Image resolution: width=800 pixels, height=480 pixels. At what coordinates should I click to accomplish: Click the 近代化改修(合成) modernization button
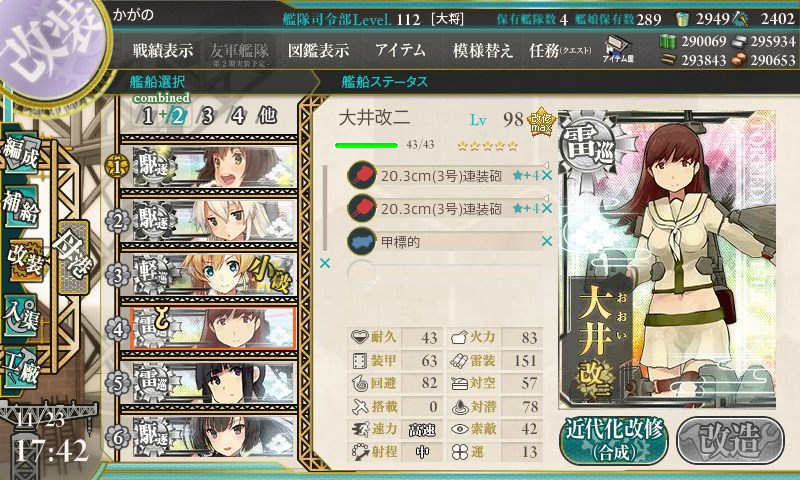point(614,440)
